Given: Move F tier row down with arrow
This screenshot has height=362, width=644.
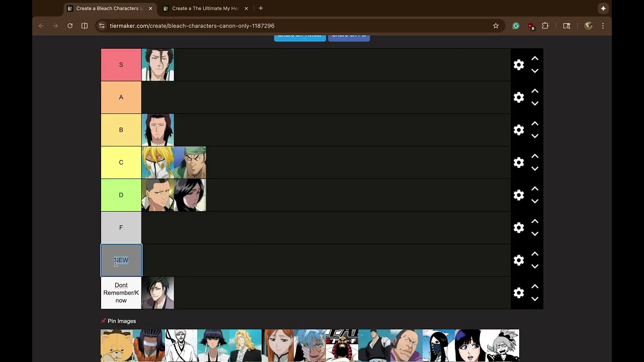Looking at the screenshot, I should (535, 234).
